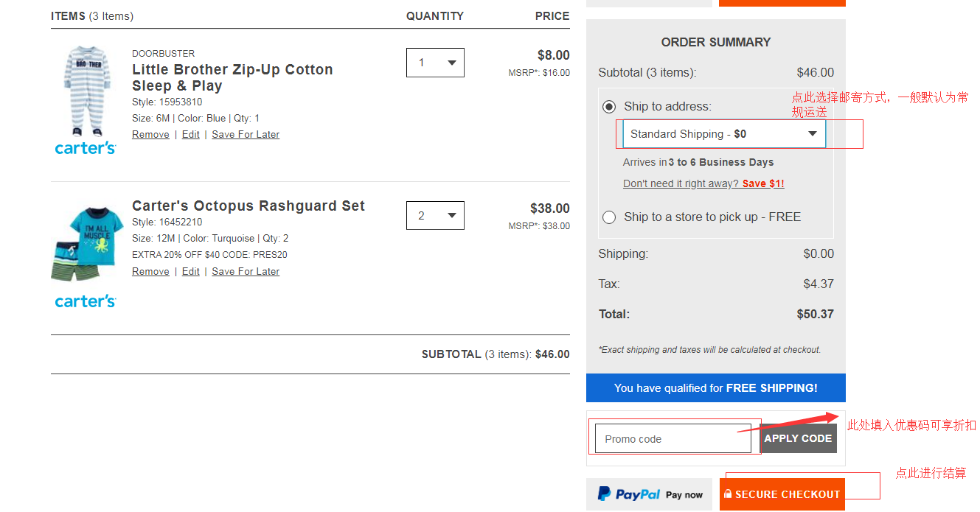This screenshot has width=980, height=512.
Task: Remove the Octopus Rashguard Set from cart
Action: point(150,272)
